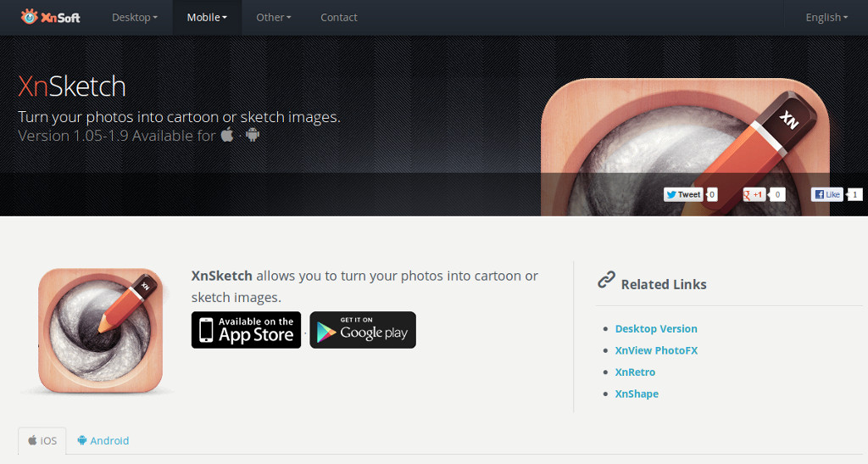Select the iOS tab
This screenshot has width=868, height=464.
click(42, 441)
